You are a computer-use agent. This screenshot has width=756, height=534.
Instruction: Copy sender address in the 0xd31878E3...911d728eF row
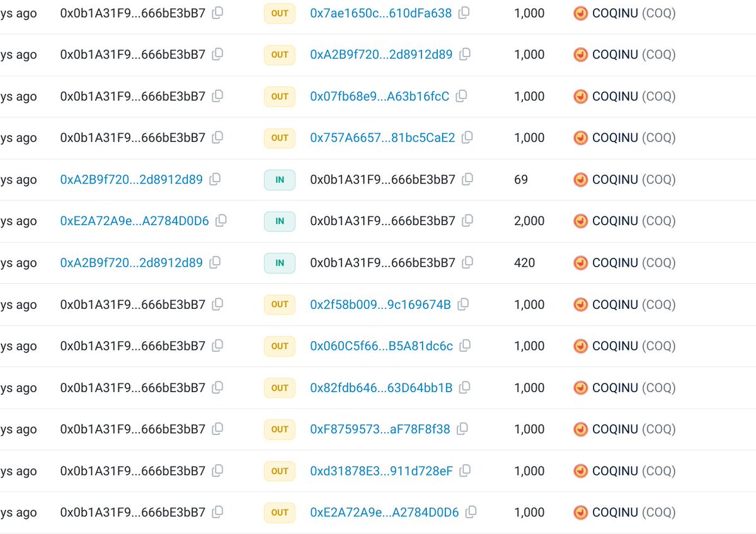(x=217, y=470)
